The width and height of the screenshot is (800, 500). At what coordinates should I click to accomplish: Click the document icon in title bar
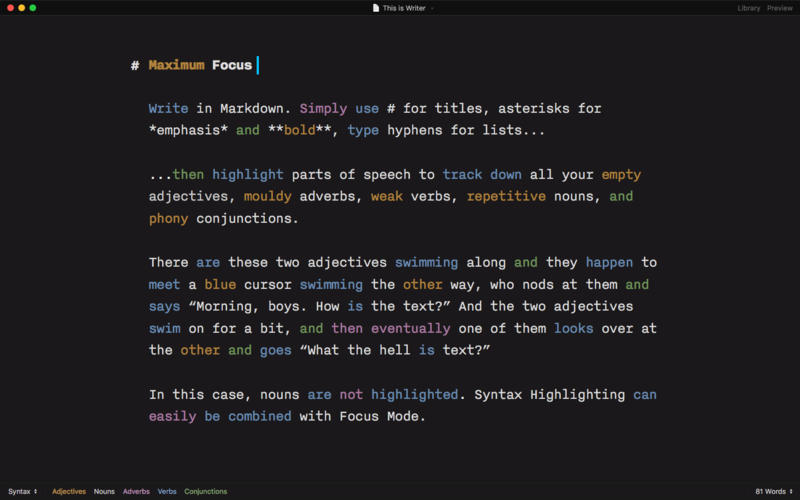click(x=376, y=8)
